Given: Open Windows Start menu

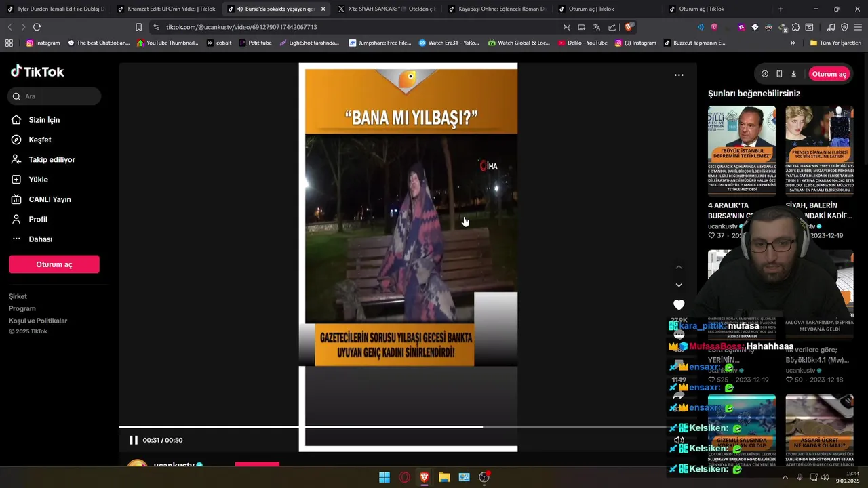Looking at the screenshot, I should click(384, 477).
